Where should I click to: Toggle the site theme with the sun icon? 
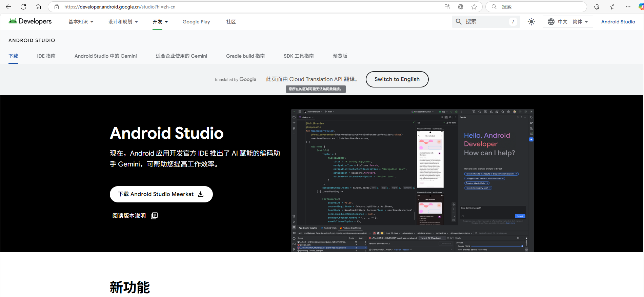coord(531,22)
